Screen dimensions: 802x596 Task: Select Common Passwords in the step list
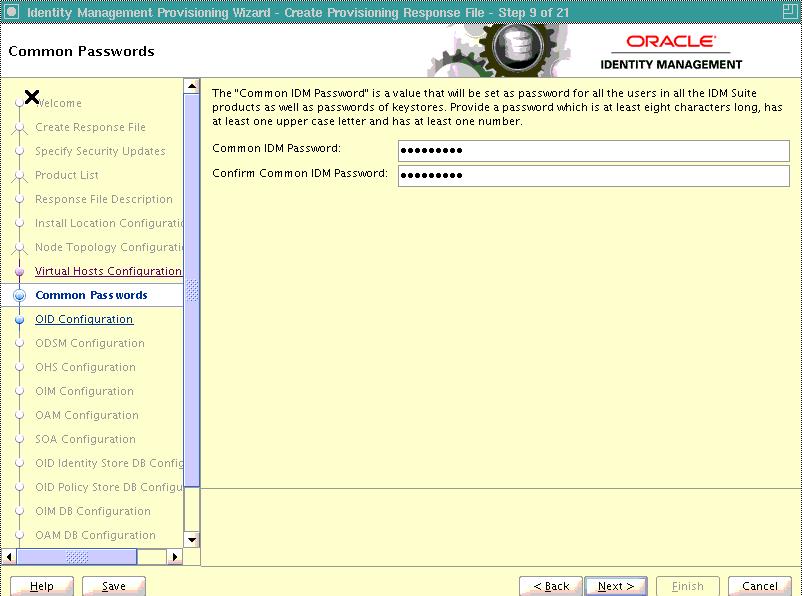pos(91,295)
